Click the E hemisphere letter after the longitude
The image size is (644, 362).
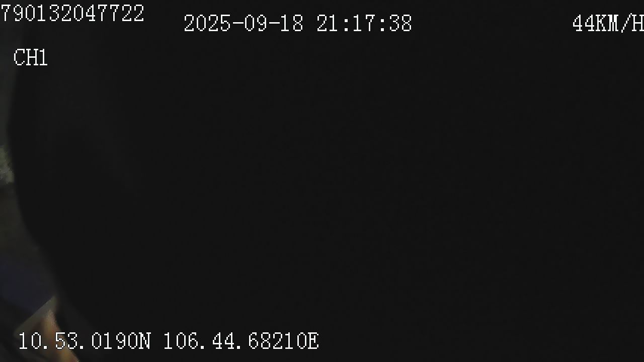(x=312, y=341)
